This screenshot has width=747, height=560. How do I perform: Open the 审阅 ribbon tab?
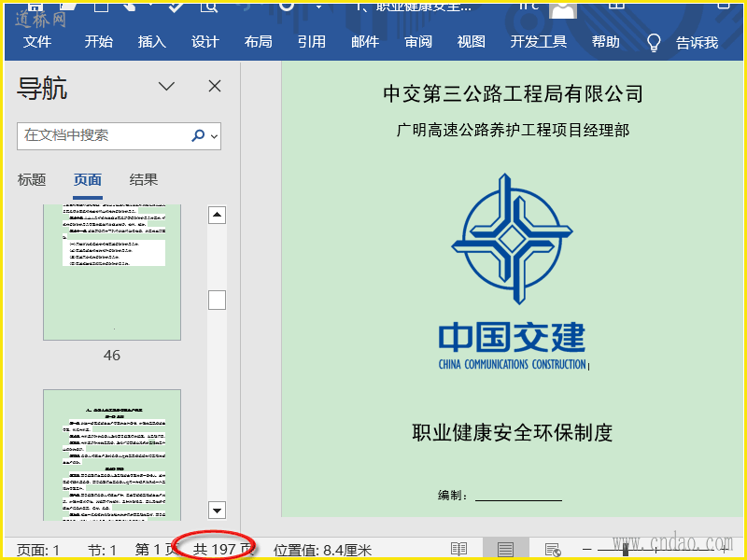point(418,42)
